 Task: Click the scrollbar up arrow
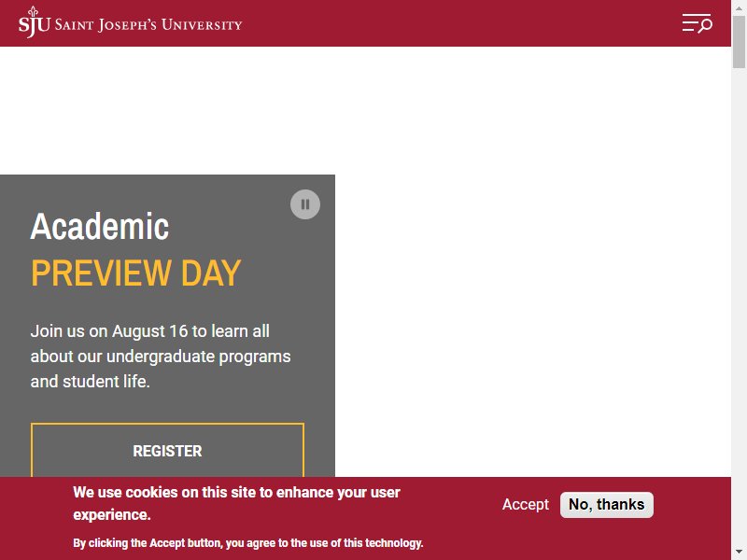[x=739, y=7]
